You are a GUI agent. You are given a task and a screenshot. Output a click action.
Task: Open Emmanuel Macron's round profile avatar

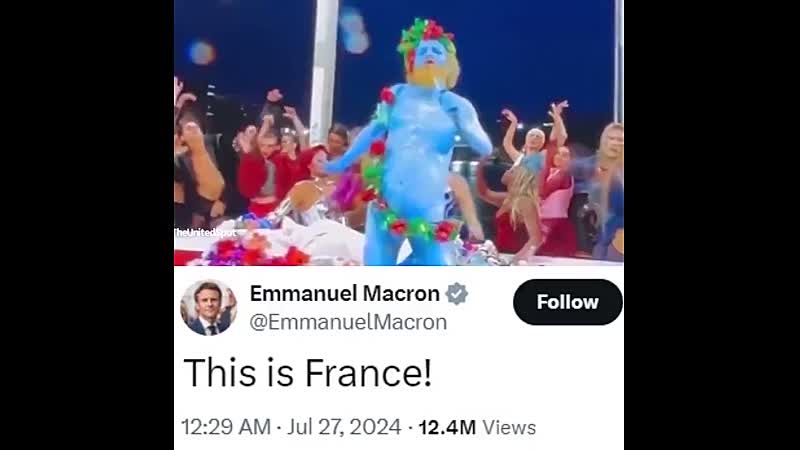click(x=209, y=308)
